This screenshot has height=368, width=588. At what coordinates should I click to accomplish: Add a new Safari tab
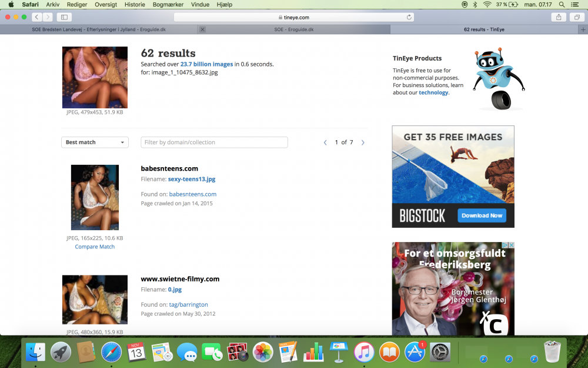(x=583, y=29)
